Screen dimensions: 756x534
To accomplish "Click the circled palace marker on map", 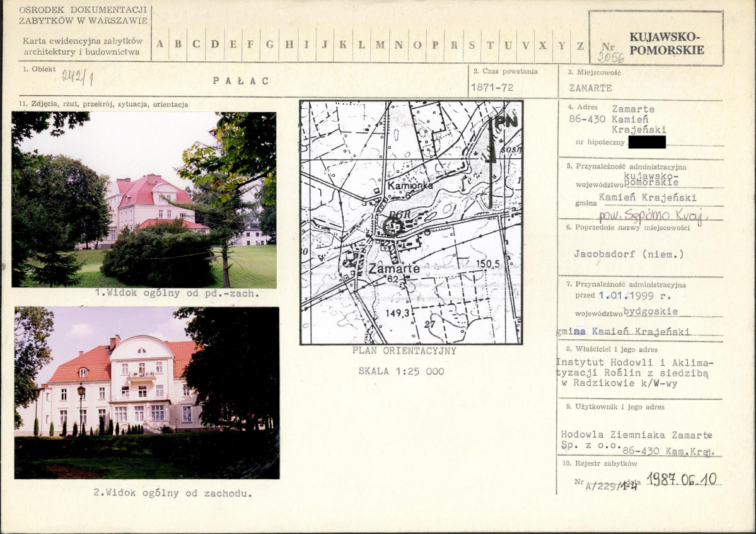I will (x=392, y=226).
